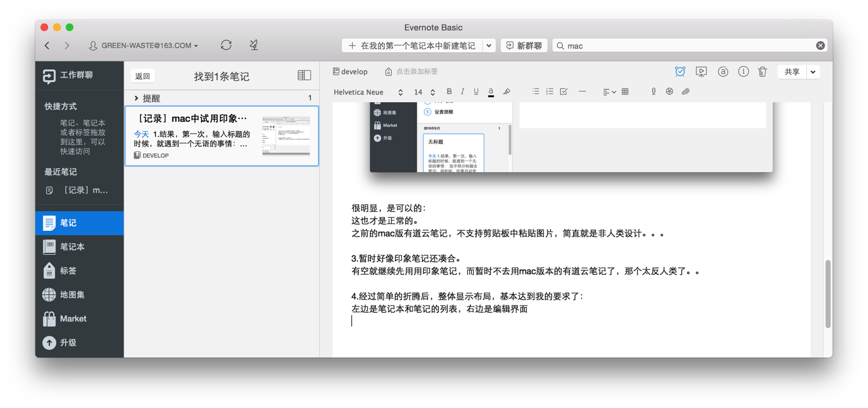Open 工作群聊 work chat in sidebar
The width and height of the screenshot is (868, 408).
pos(79,76)
